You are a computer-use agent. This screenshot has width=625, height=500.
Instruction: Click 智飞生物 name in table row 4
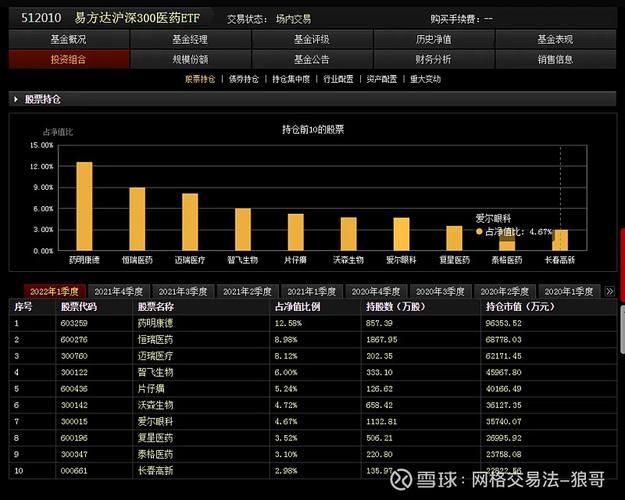tap(155, 372)
